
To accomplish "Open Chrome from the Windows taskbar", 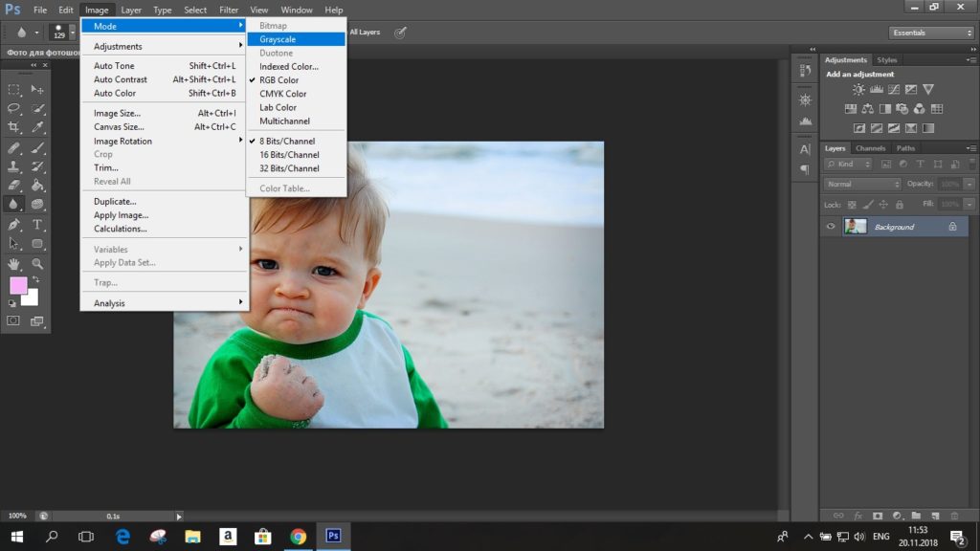I will click(x=299, y=536).
